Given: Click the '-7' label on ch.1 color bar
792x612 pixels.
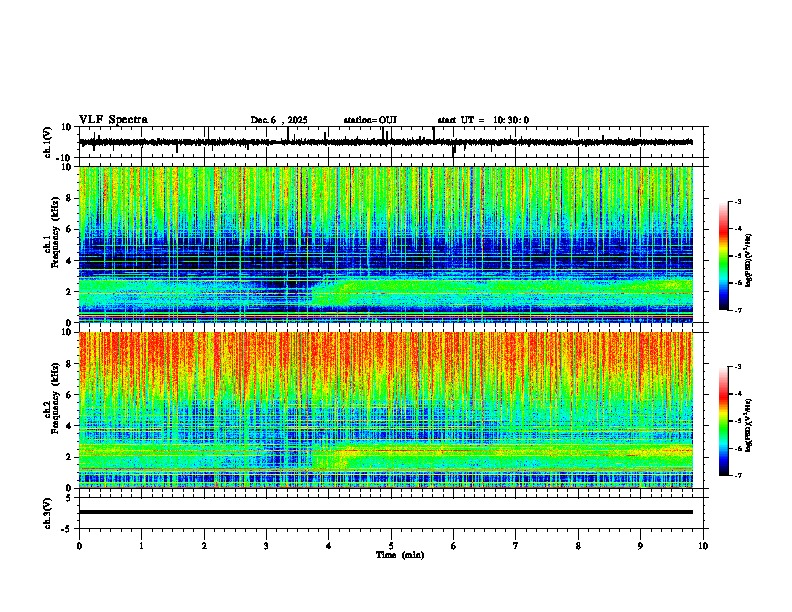Looking at the screenshot, I should pyautogui.click(x=737, y=310).
